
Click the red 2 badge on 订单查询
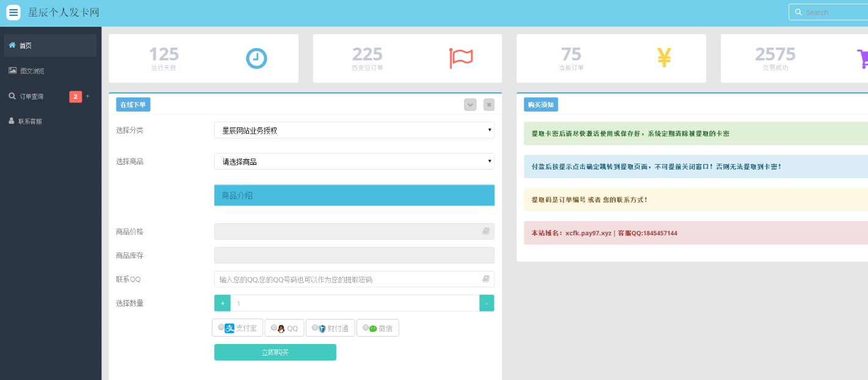[x=76, y=96]
